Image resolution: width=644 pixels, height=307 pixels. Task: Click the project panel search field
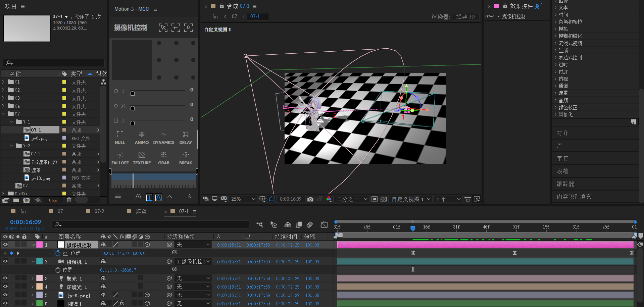tap(54, 63)
